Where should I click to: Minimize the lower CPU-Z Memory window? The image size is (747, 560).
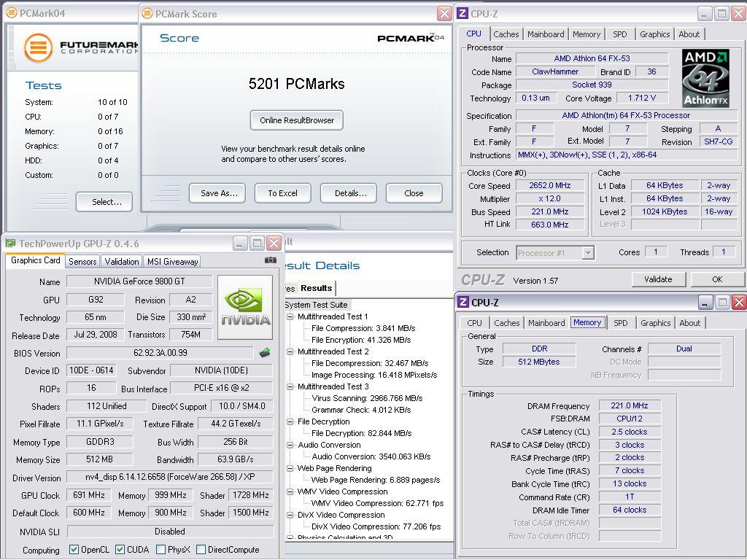point(705,302)
